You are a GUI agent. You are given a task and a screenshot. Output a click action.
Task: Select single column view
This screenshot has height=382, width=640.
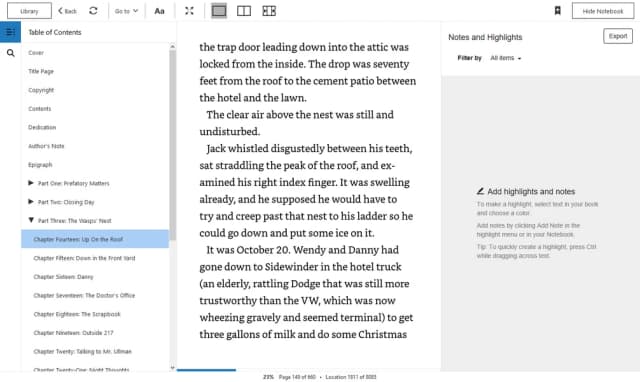tap(219, 11)
